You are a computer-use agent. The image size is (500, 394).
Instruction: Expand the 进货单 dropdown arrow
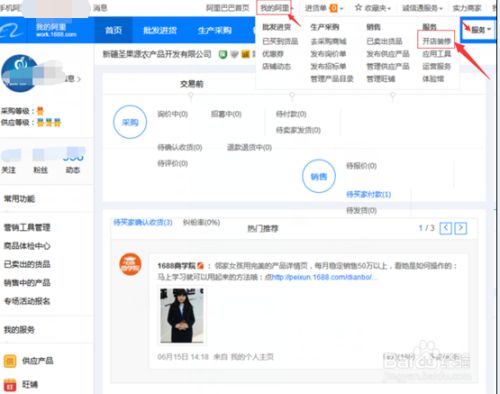(341, 8)
